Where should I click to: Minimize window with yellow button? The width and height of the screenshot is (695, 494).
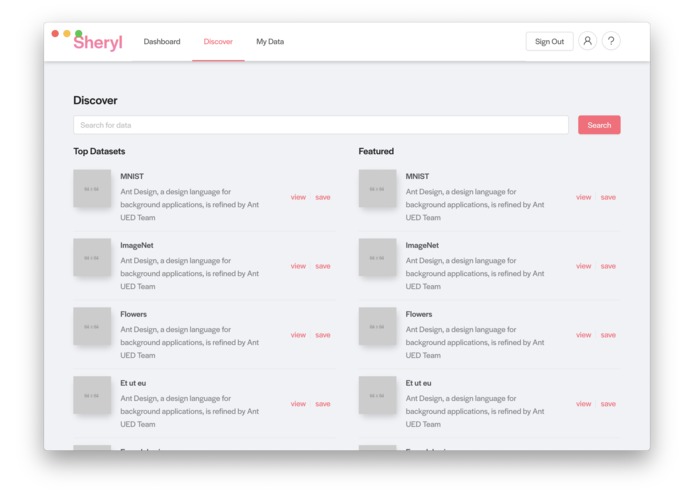[x=67, y=33]
